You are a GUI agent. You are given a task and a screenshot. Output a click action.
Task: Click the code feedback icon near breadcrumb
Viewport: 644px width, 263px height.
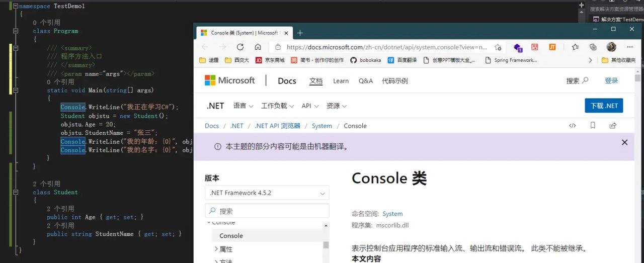(x=572, y=126)
